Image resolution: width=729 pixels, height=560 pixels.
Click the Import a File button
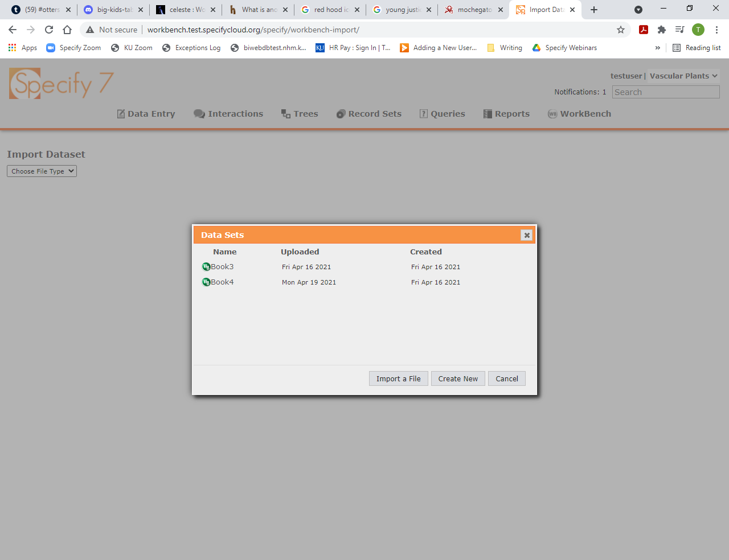click(x=398, y=378)
